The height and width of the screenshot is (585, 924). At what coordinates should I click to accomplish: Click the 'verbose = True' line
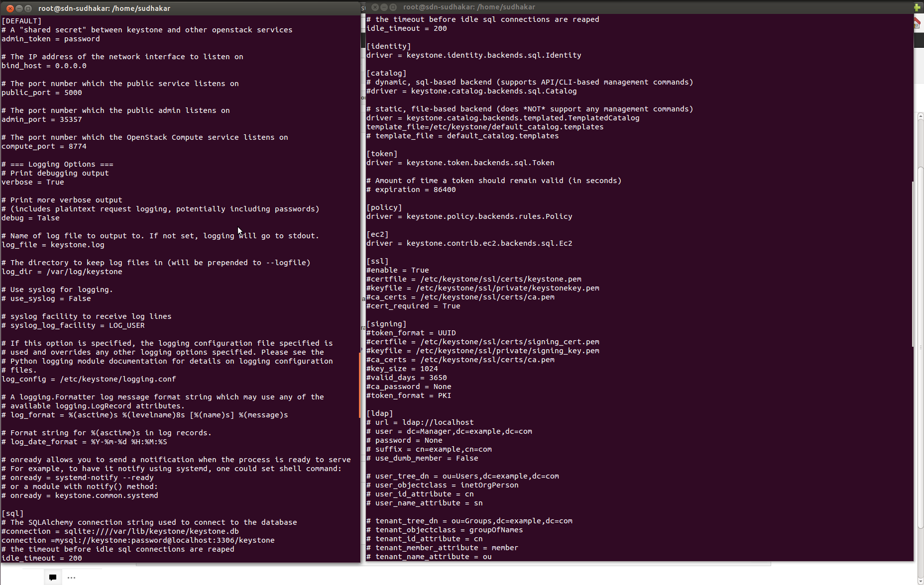tap(33, 182)
